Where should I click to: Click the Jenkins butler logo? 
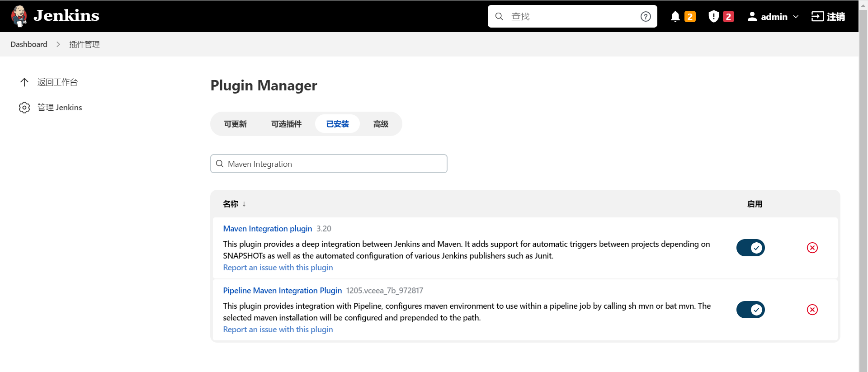(x=19, y=16)
